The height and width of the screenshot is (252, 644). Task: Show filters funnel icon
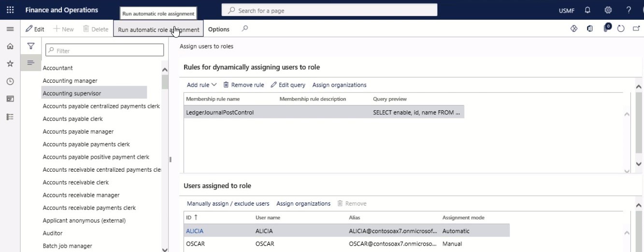point(31,46)
